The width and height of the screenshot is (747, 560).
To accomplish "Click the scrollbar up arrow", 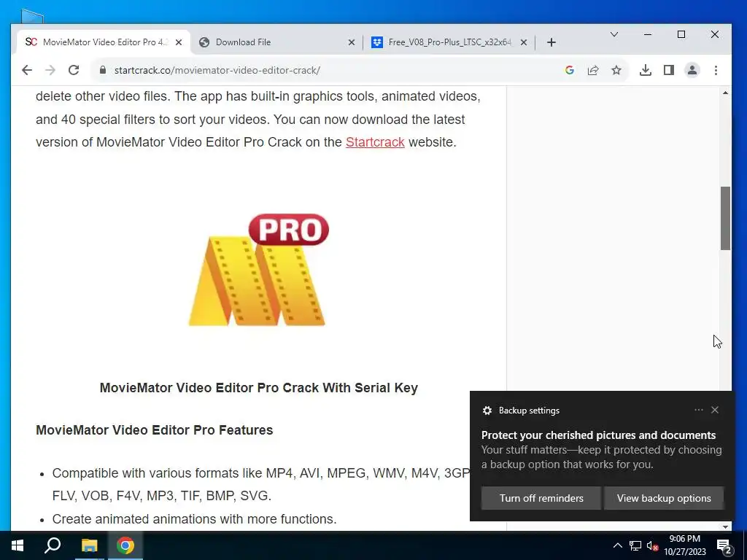I will click(725, 93).
